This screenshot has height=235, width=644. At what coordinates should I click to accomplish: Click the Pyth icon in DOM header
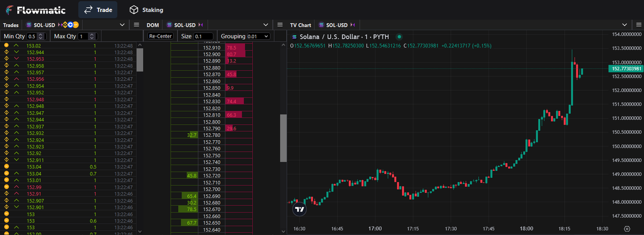202,25
